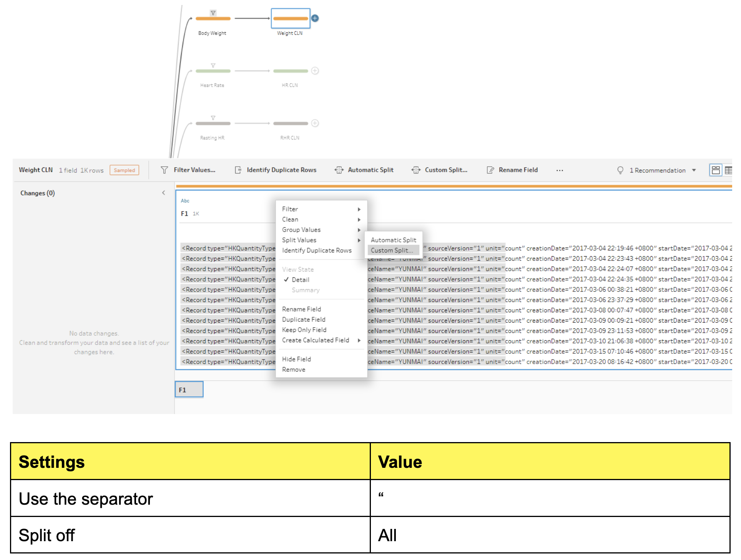The height and width of the screenshot is (560, 741).
Task: Click plus icon next to RHR CLN step
Action: (315, 123)
